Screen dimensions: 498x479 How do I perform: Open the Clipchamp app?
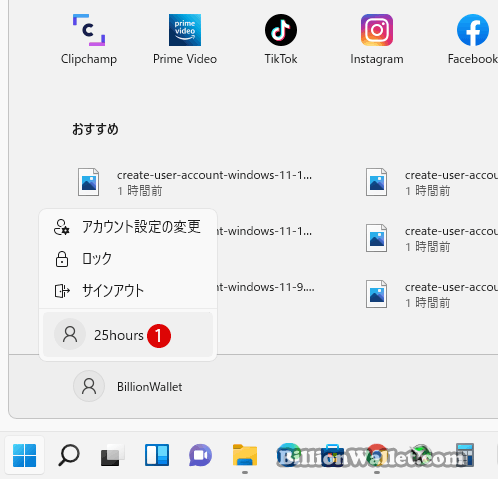click(89, 39)
